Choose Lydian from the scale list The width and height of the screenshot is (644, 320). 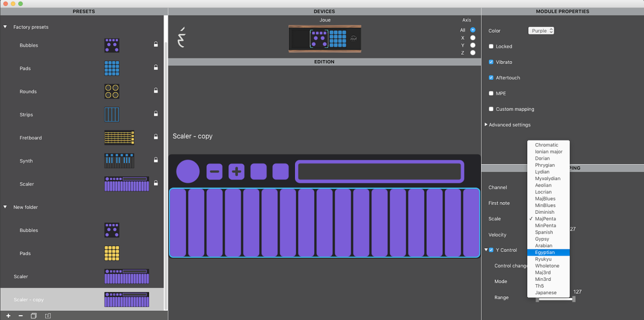(548, 172)
